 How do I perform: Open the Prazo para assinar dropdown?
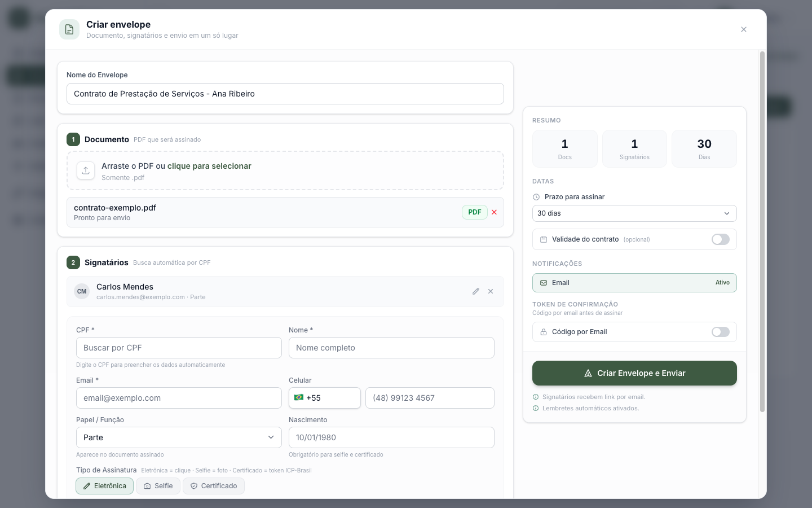tap(634, 213)
